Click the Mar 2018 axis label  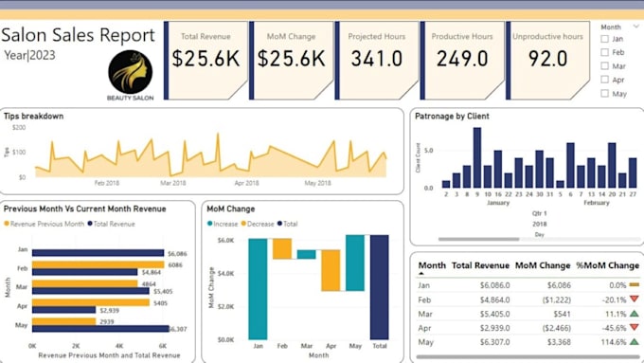pos(173,183)
